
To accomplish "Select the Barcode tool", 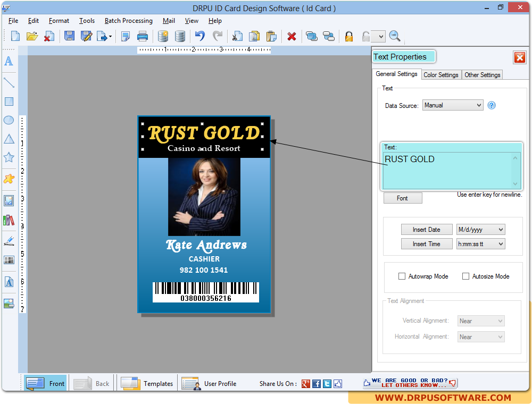I will (9, 260).
